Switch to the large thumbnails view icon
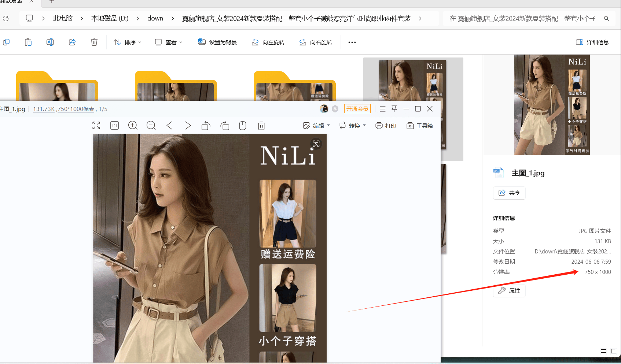 coord(614,352)
